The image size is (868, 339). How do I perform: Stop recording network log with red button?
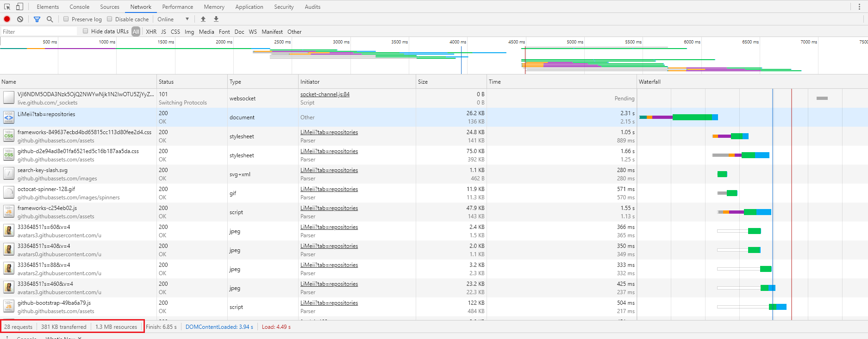pyautogui.click(x=7, y=19)
